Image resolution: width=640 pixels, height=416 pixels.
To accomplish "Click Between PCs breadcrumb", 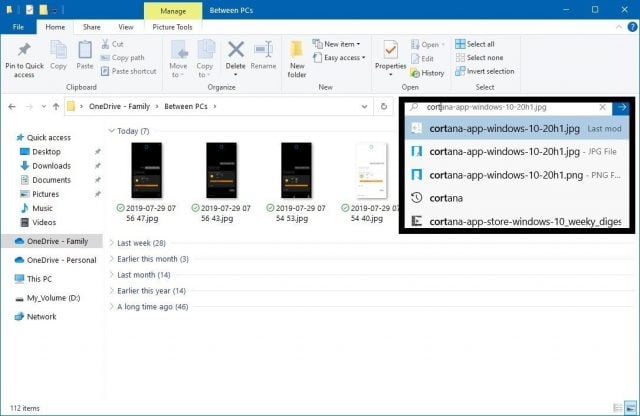I will [186, 107].
